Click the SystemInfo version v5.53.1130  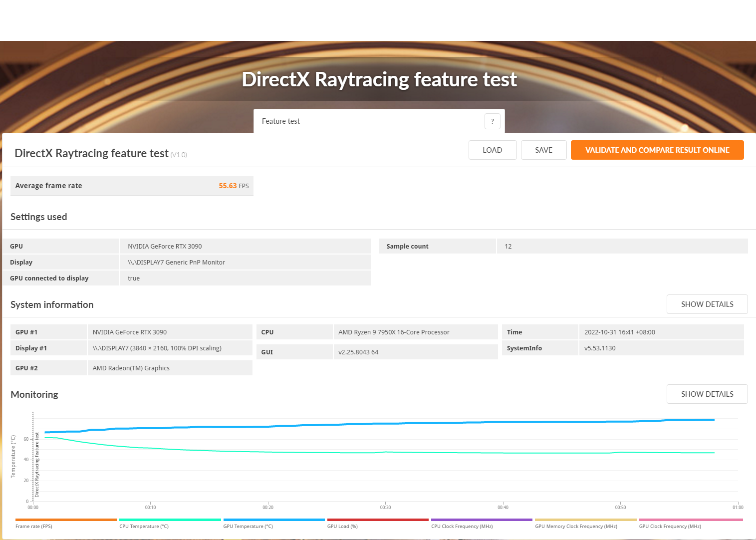pyautogui.click(x=600, y=348)
